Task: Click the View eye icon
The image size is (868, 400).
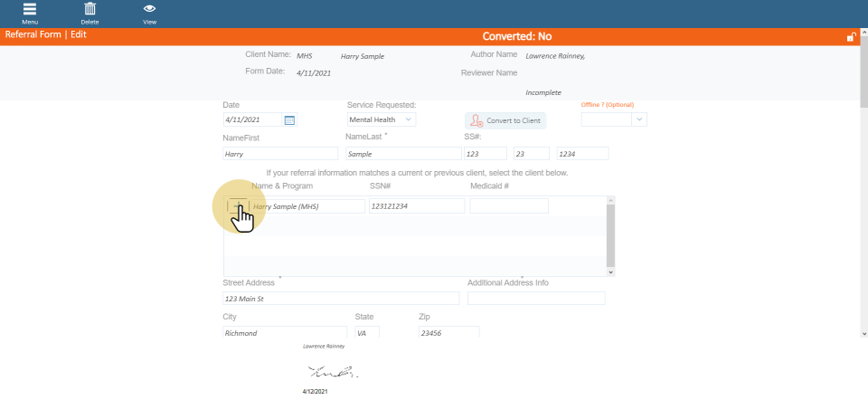Action: (x=149, y=9)
